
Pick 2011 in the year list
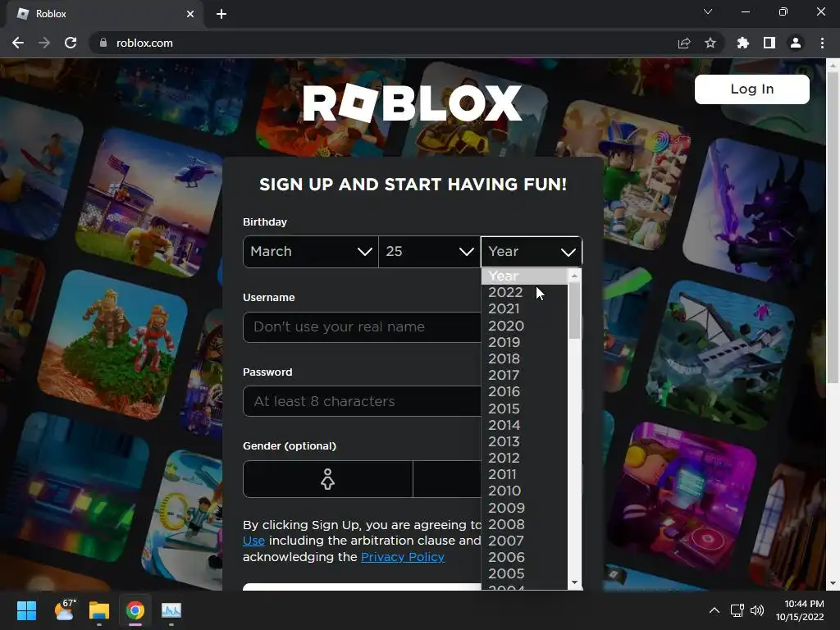[524, 475]
